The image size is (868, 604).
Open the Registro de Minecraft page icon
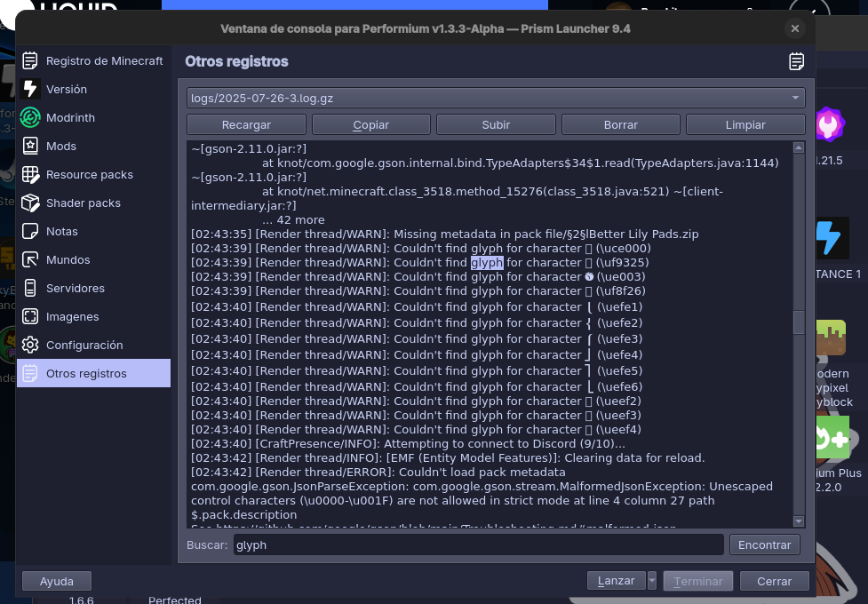[x=30, y=61]
